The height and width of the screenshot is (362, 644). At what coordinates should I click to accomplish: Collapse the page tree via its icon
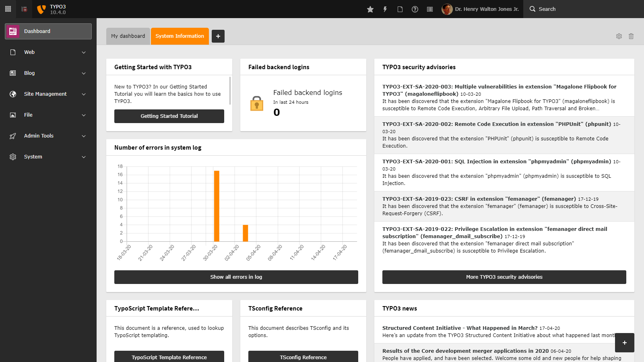click(23, 9)
